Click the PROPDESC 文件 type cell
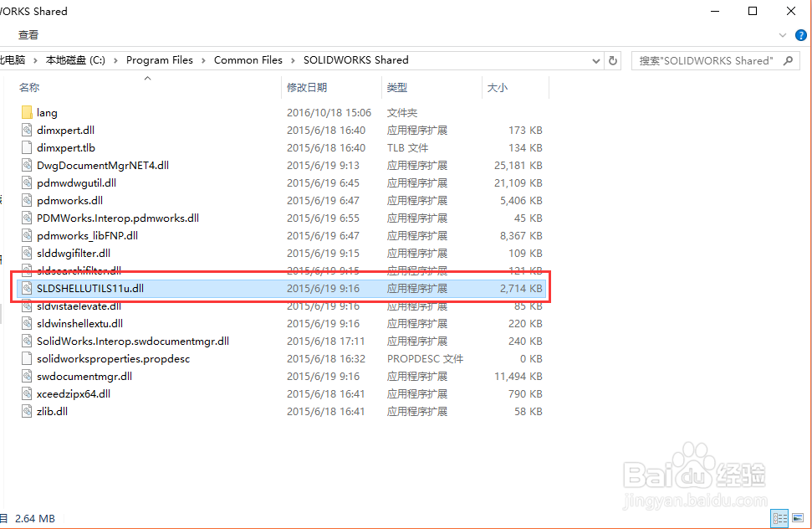The image size is (812, 529). click(425, 358)
